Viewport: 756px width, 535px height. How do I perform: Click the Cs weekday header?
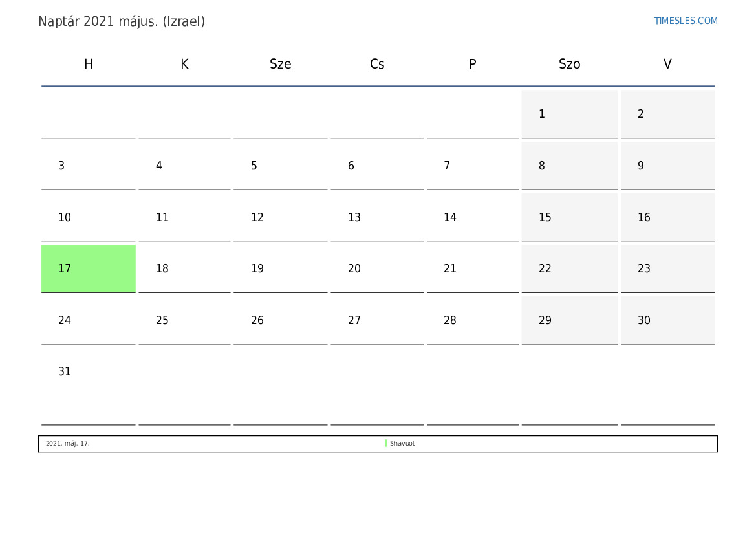tap(377, 63)
